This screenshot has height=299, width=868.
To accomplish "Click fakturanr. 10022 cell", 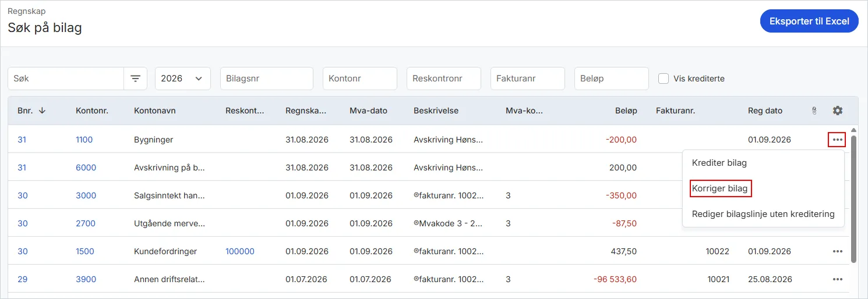I will click(718, 251).
